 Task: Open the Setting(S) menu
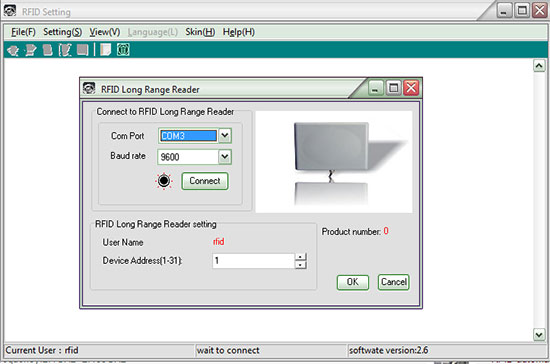[62, 32]
